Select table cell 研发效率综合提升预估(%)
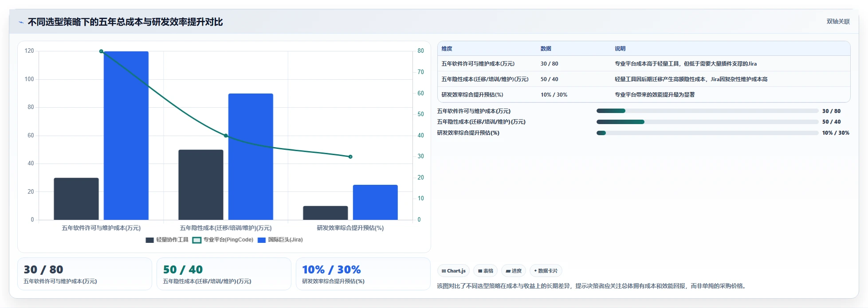This screenshot has height=308, width=868. click(472, 95)
